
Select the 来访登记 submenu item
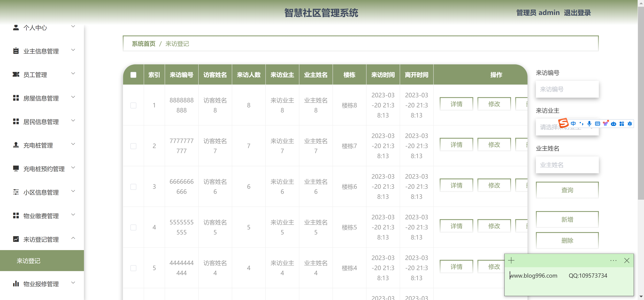point(29,261)
